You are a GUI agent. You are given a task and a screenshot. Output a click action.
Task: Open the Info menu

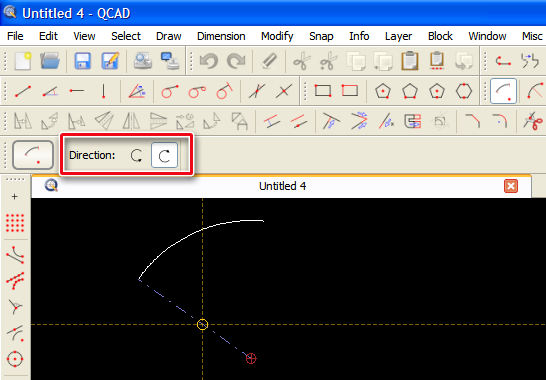359,36
